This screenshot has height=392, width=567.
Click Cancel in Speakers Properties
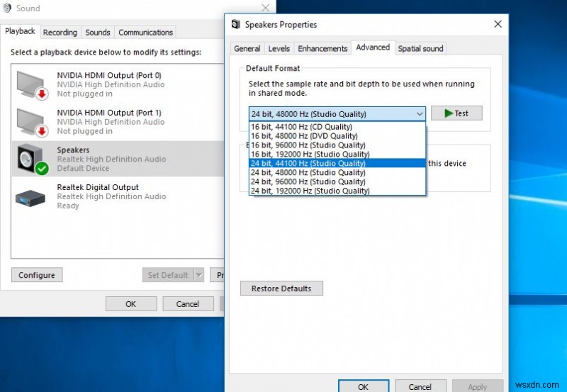click(420, 386)
